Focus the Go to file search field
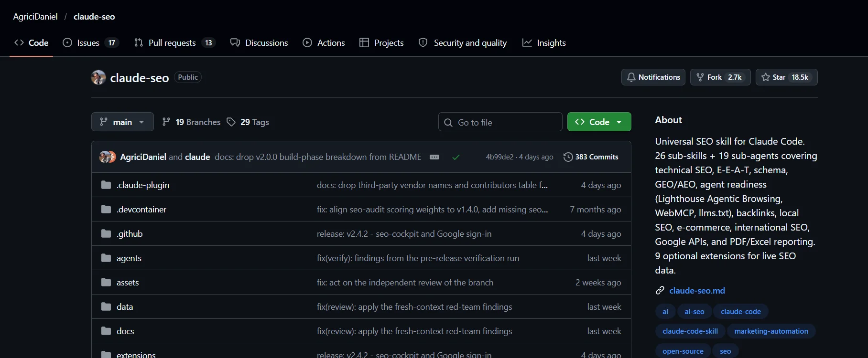 click(x=500, y=122)
